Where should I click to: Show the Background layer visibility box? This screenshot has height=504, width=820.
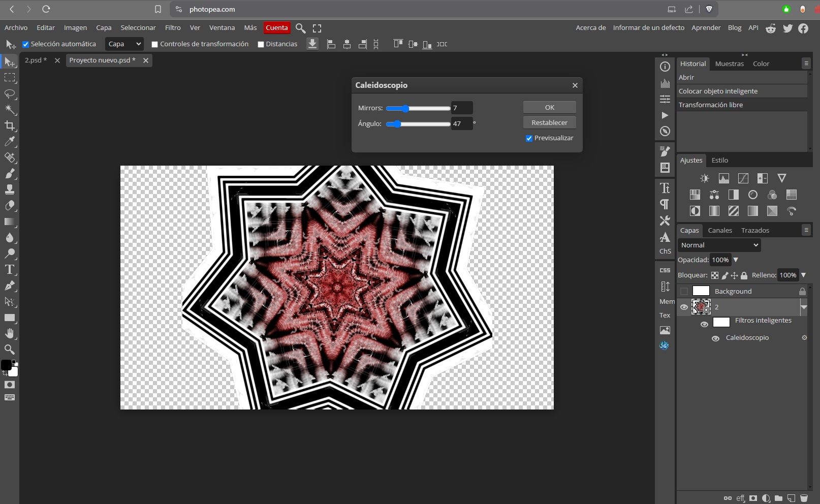tap(684, 291)
